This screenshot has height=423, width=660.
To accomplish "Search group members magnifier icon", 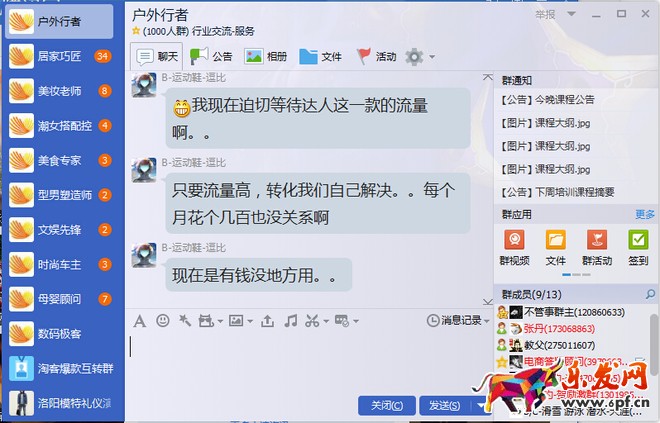I will [650, 294].
